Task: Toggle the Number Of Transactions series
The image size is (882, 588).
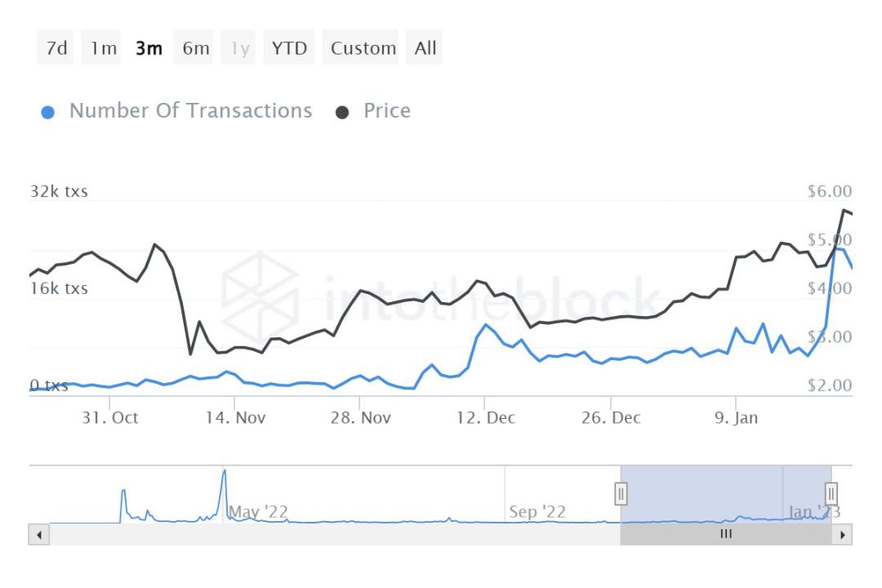Action: [190, 110]
